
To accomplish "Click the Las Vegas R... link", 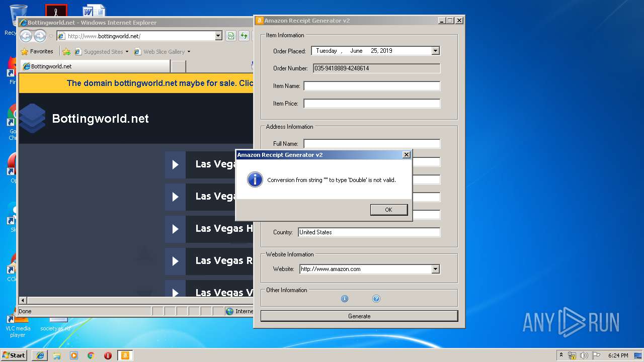I will pos(224,260).
